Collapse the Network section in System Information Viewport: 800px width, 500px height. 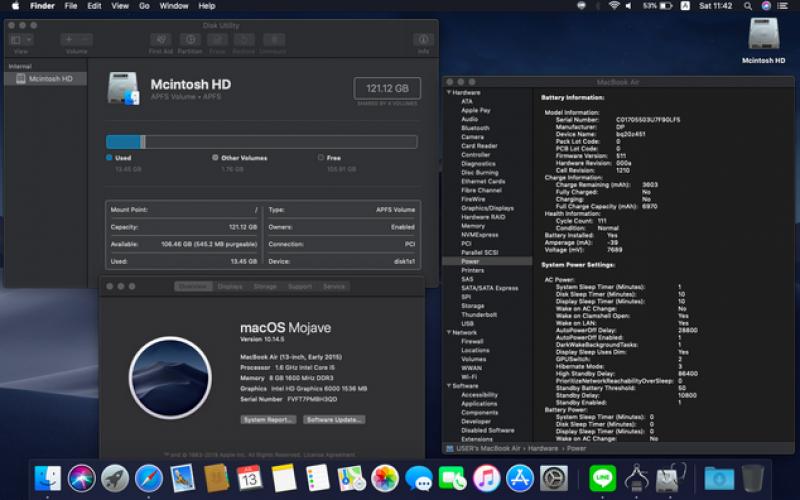449,332
